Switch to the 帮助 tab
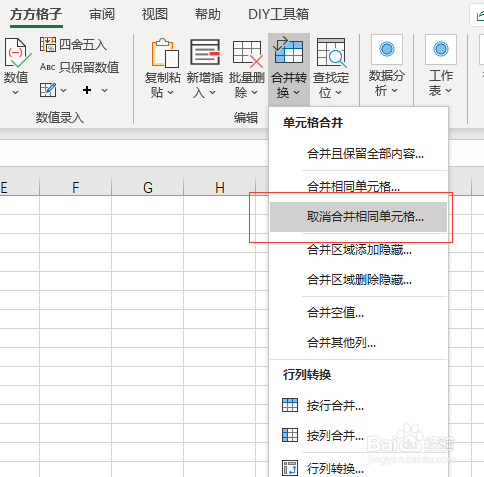Screen dimensions: 484x477 (208, 14)
